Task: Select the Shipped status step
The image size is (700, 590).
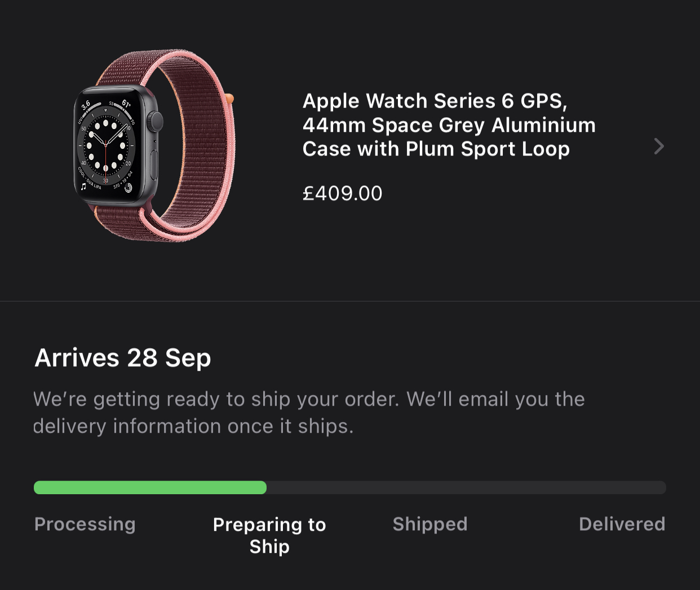Action: (430, 524)
